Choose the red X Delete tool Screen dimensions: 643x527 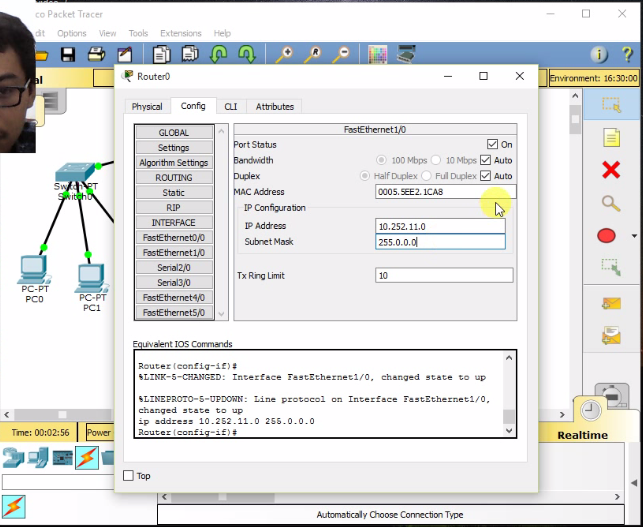pos(611,170)
